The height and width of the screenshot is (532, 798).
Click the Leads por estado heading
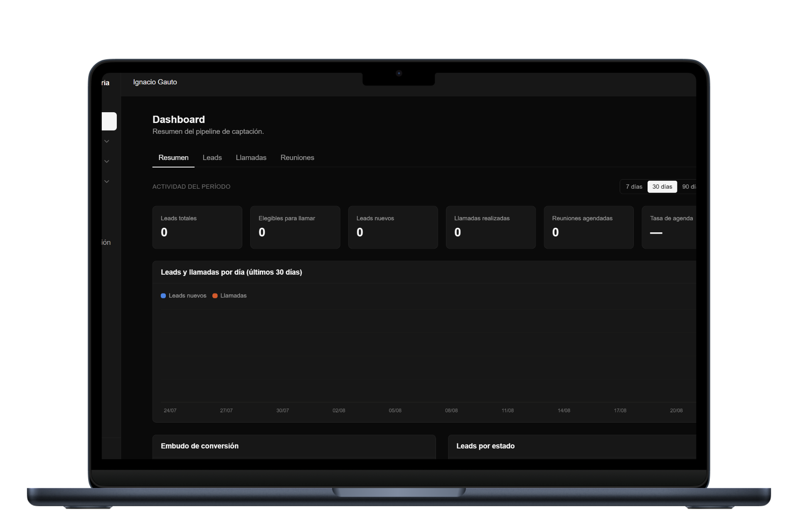(x=485, y=446)
